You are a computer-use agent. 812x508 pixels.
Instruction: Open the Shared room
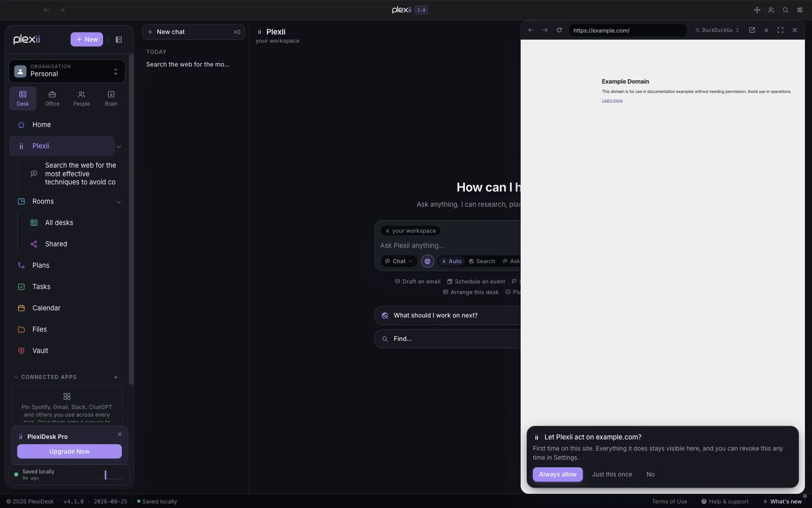73,244
